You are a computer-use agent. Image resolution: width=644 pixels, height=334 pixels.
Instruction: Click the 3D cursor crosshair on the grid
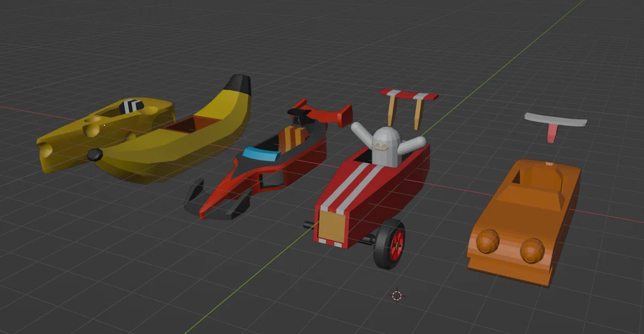point(397,295)
